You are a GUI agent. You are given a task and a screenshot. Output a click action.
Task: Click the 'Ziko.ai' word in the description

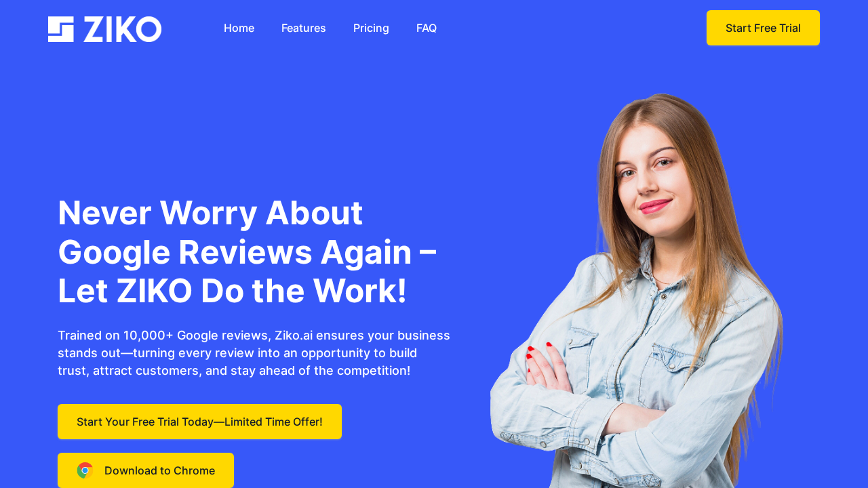click(294, 335)
